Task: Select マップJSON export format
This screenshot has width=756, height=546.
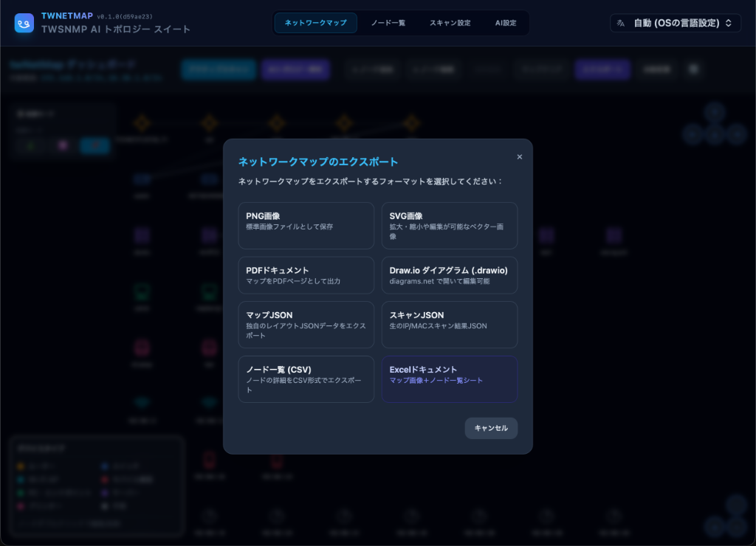Action: click(306, 325)
